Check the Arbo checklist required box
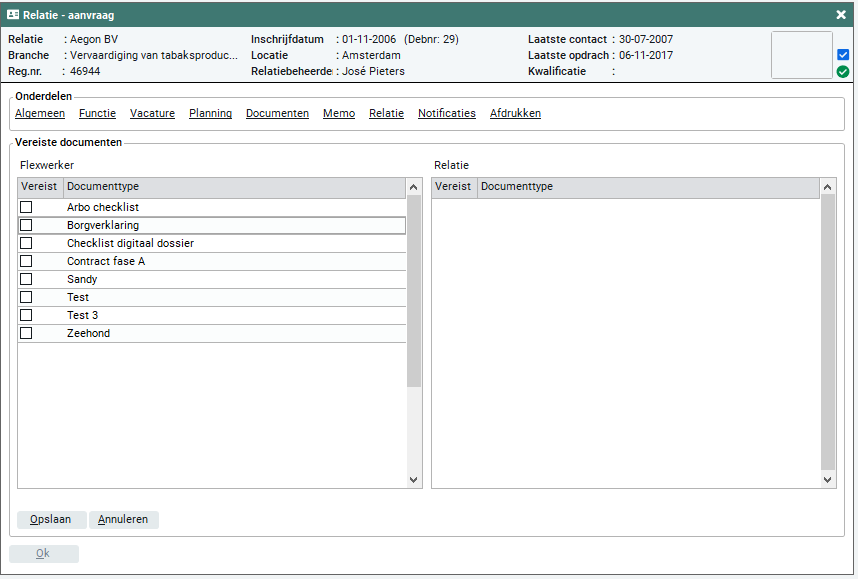Image resolution: width=858 pixels, height=579 pixels. click(x=26, y=207)
